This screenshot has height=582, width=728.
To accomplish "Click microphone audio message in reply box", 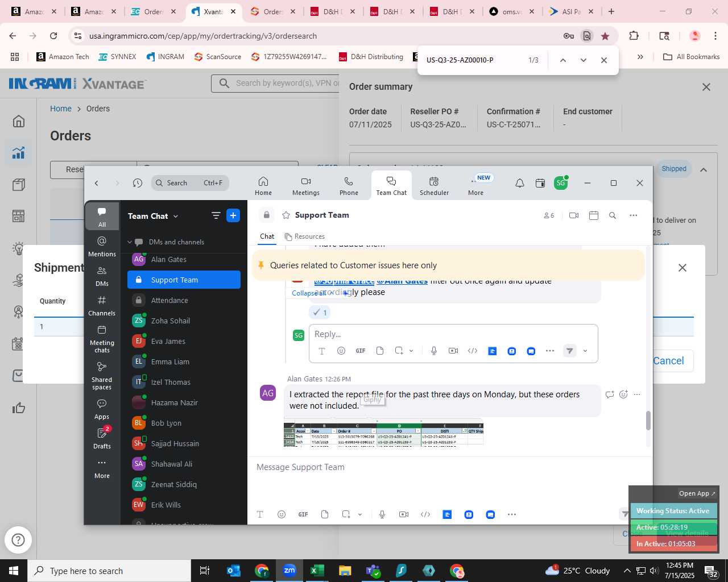I will tap(434, 351).
